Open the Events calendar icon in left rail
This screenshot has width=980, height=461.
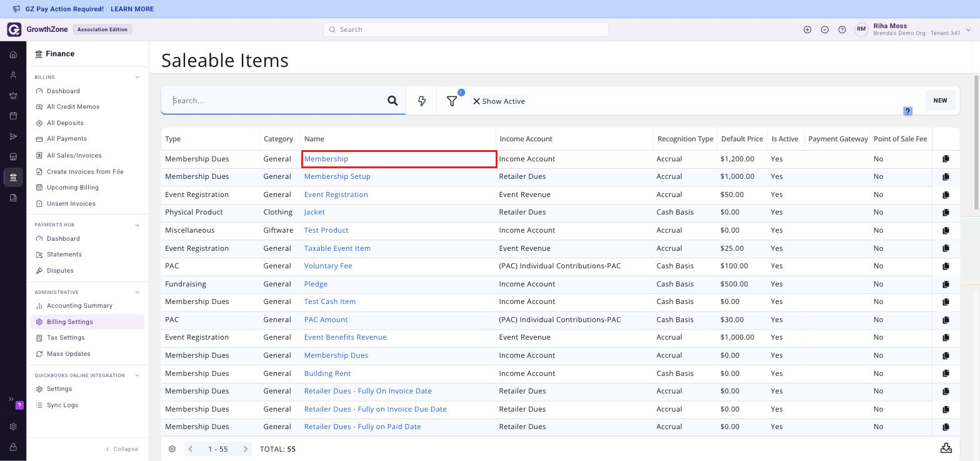pos(13,116)
